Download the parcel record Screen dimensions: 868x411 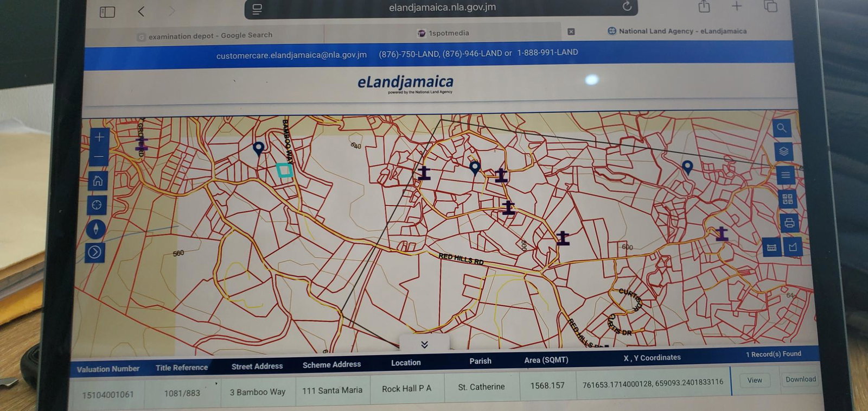pyautogui.click(x=800, y=380)
